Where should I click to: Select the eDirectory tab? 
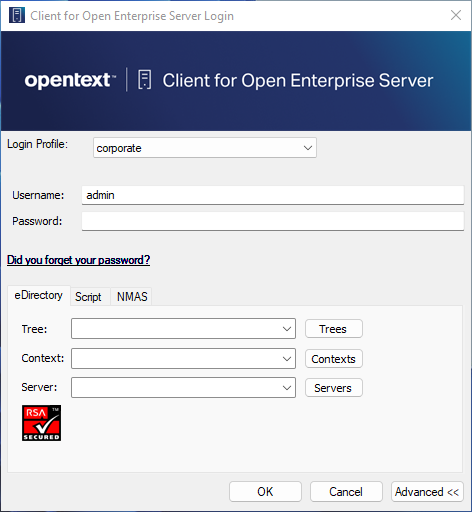click(39, 295)
